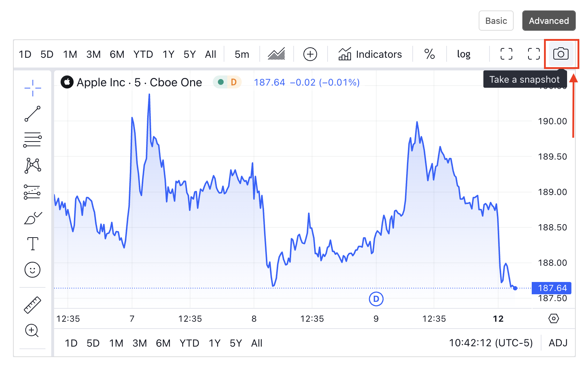Toggle ADJ adjusted data setting
The height and width of the screenshot is (369, 588).
coord(557,343)
